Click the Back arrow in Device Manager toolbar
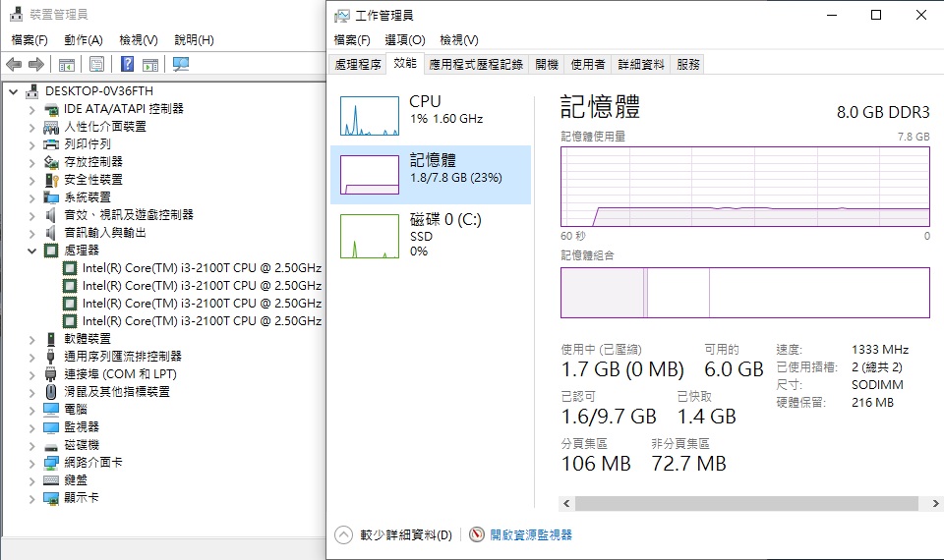Screen dimensions: 944x560 [x=14, y=64]
